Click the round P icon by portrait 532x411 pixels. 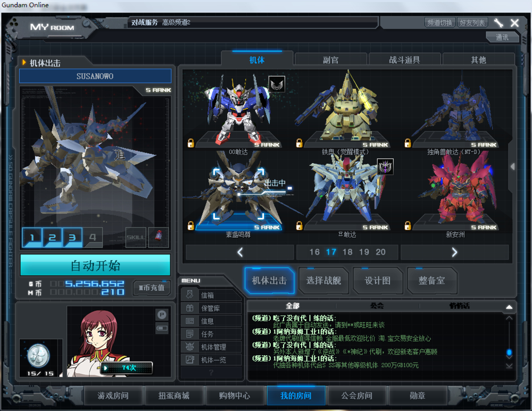tap(162, 315)
